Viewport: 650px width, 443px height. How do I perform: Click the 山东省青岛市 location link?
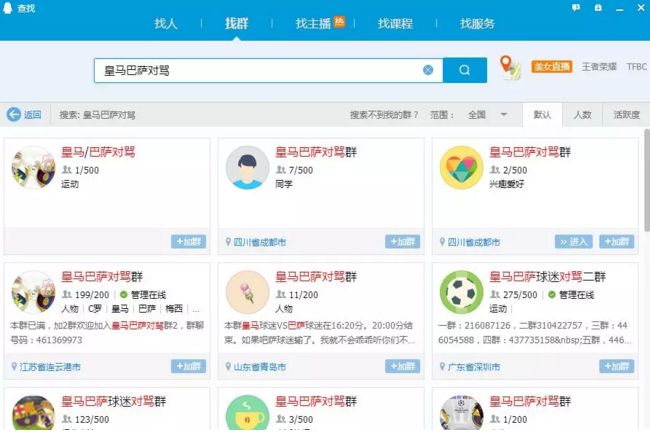tap(260, 367)
